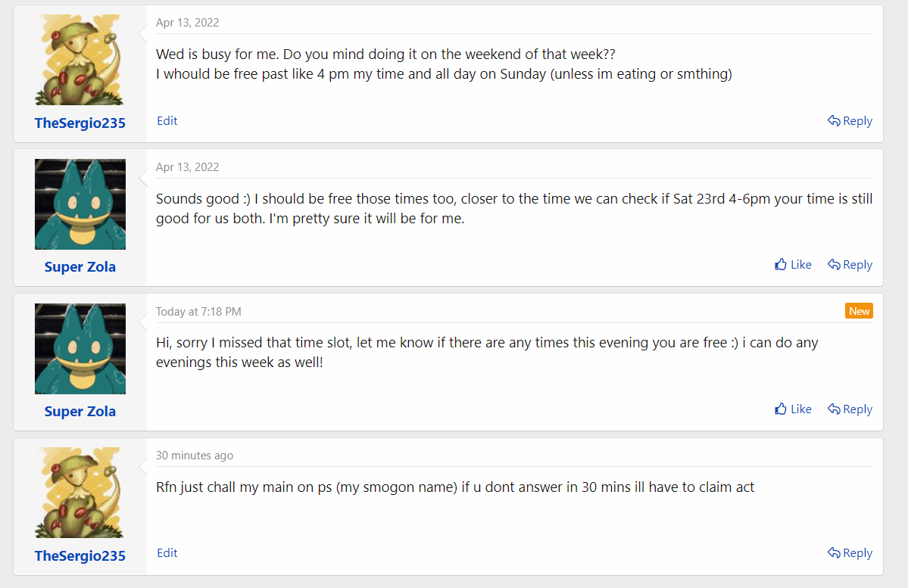
Task: Click the orange New badge
Action: [x=859, y=311]
